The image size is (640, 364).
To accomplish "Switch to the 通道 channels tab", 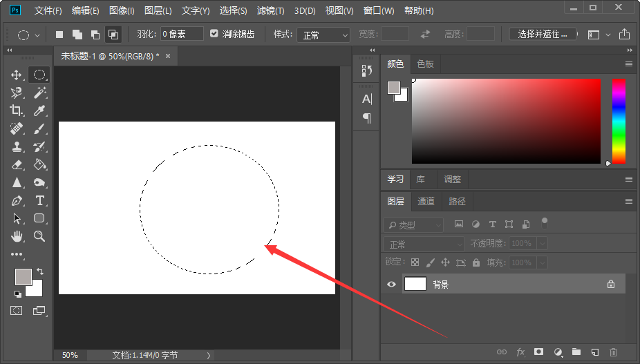I will (426, 201).
